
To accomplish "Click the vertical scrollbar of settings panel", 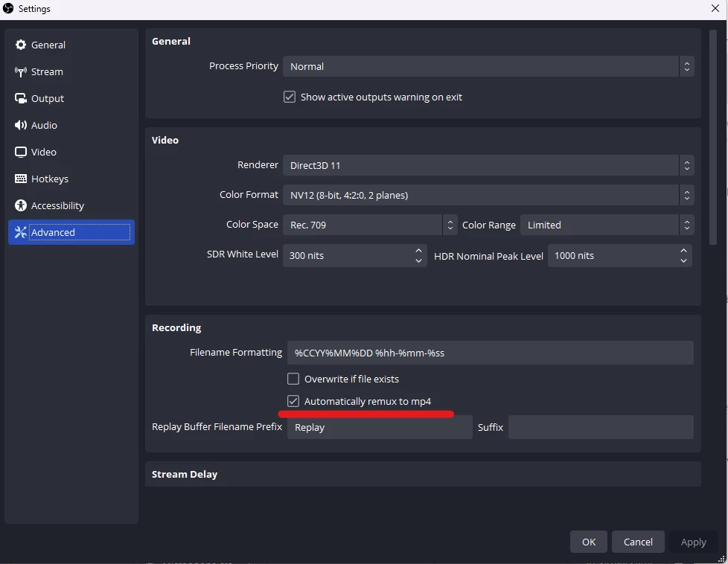I will click(x=713, y=138).
